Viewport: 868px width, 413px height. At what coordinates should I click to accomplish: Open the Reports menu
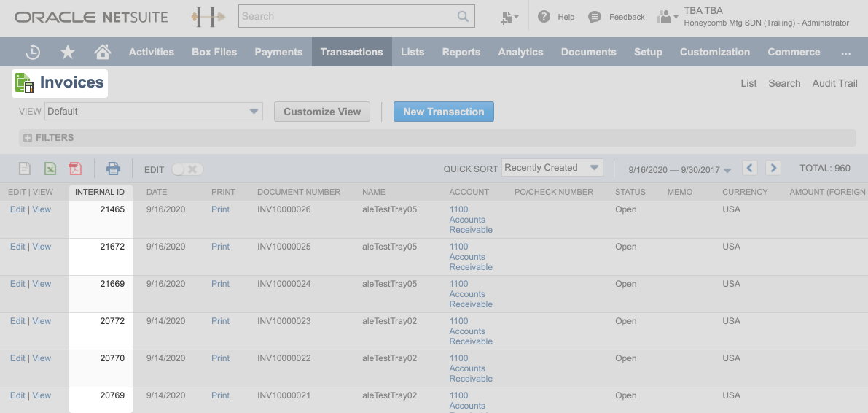461,52
